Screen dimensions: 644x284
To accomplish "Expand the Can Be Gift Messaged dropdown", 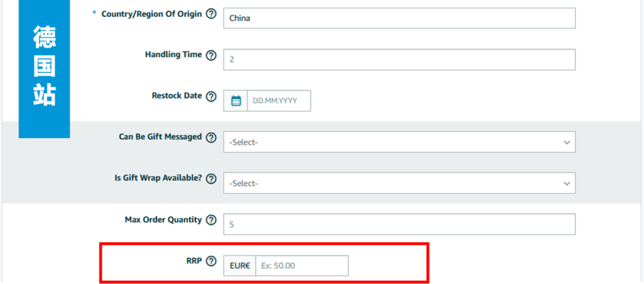I will coord(399,142).
